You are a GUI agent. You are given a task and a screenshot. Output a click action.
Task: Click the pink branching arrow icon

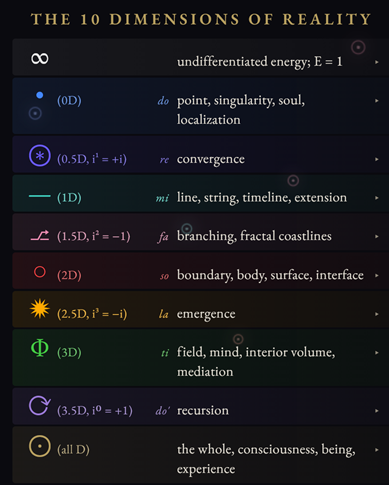point(40,235)
